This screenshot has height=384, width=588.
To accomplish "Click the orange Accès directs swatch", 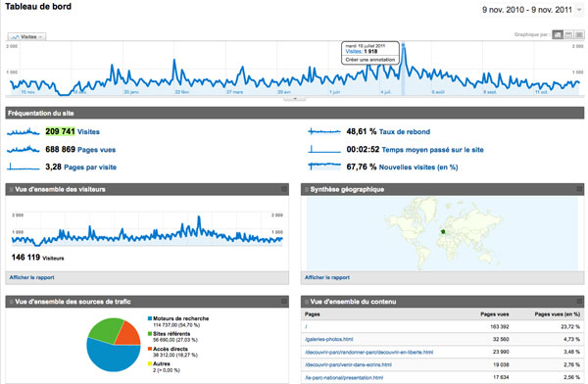I will (150, 349).
